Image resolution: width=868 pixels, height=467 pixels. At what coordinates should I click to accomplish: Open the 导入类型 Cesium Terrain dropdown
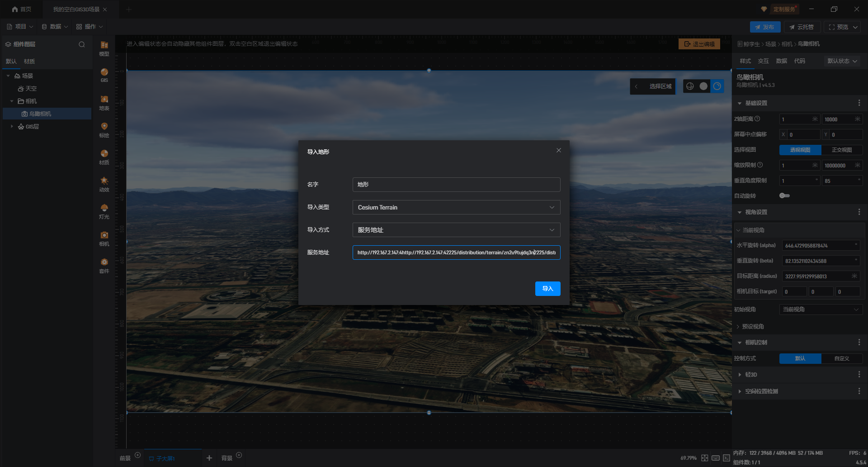[456, 207]
